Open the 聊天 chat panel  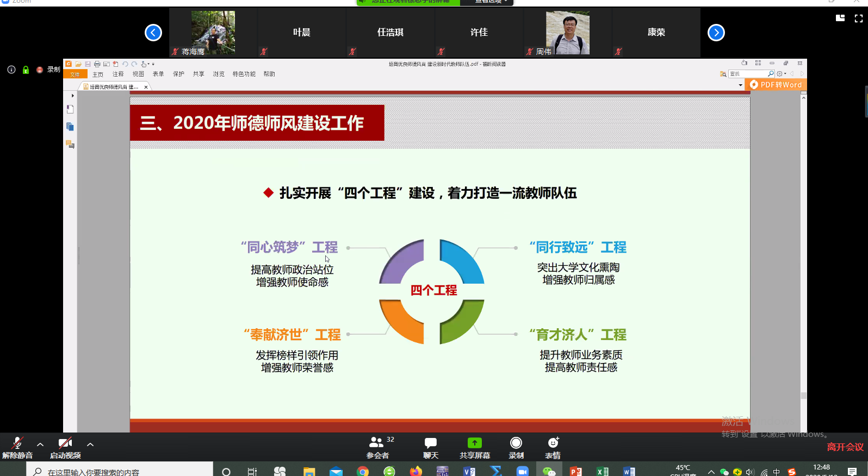tap(431, 448)
